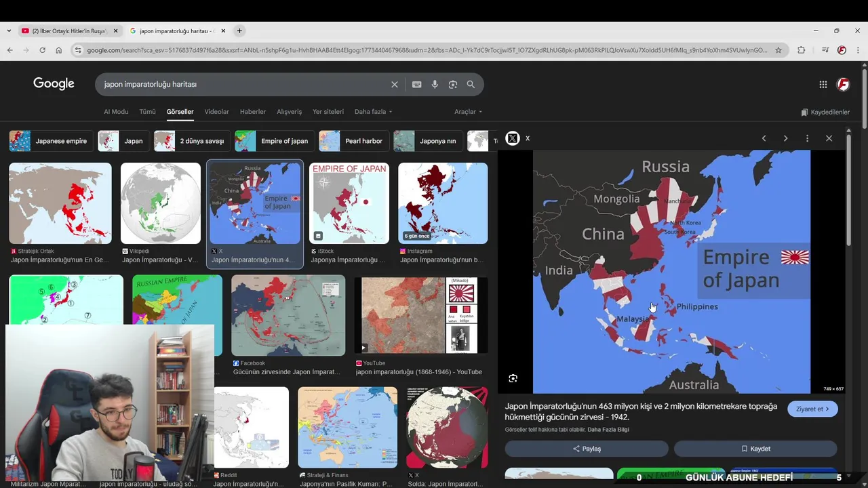Switch to Videolar tab
The width and height of the screenshot is (868, 488).
(217, 112)
